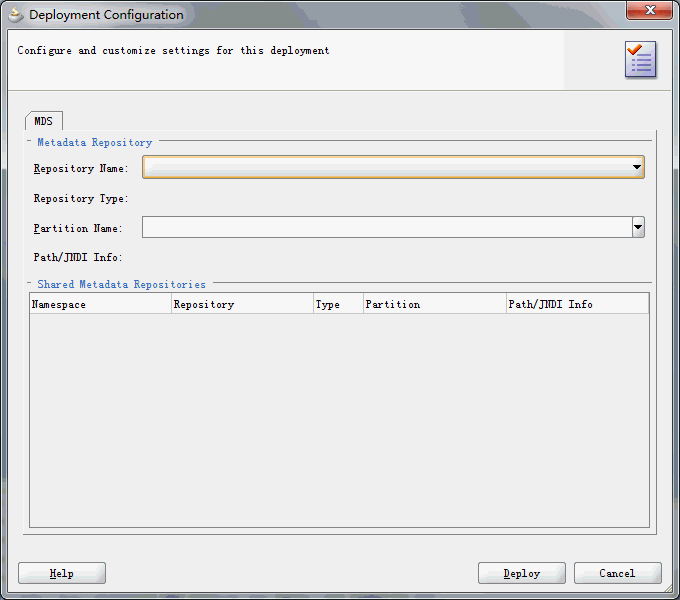Open the Repository Name dropdown arrow

[x=637, y=167]
